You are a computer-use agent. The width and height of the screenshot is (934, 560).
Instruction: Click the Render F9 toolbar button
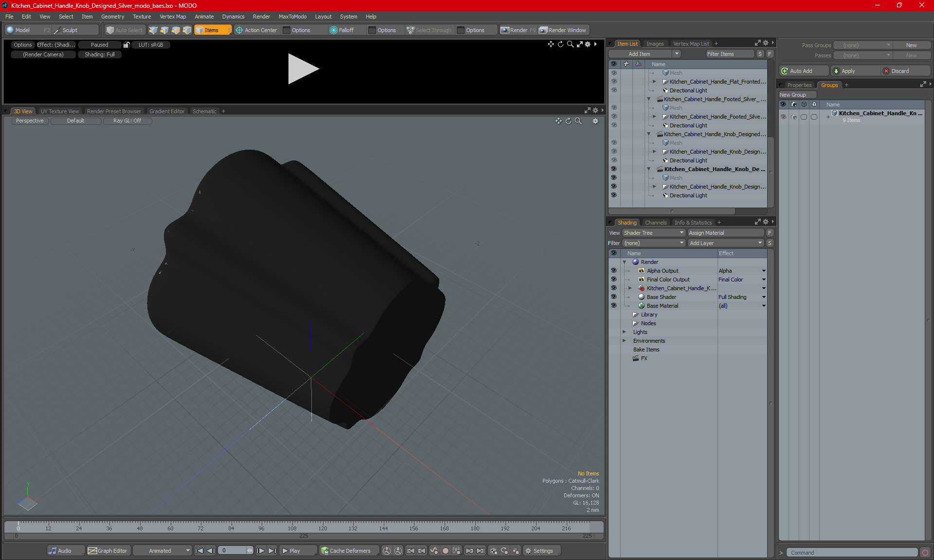click(x=518, y=30)
